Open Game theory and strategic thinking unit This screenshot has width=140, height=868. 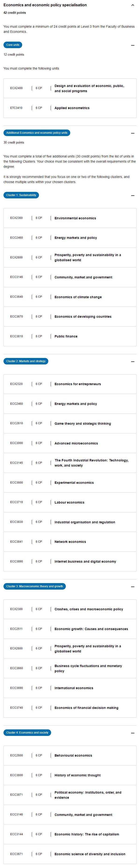click(x=70, y=424)
